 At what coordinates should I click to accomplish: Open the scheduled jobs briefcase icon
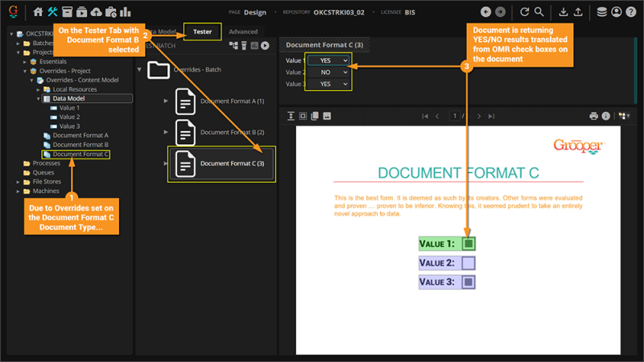point(111,12)
